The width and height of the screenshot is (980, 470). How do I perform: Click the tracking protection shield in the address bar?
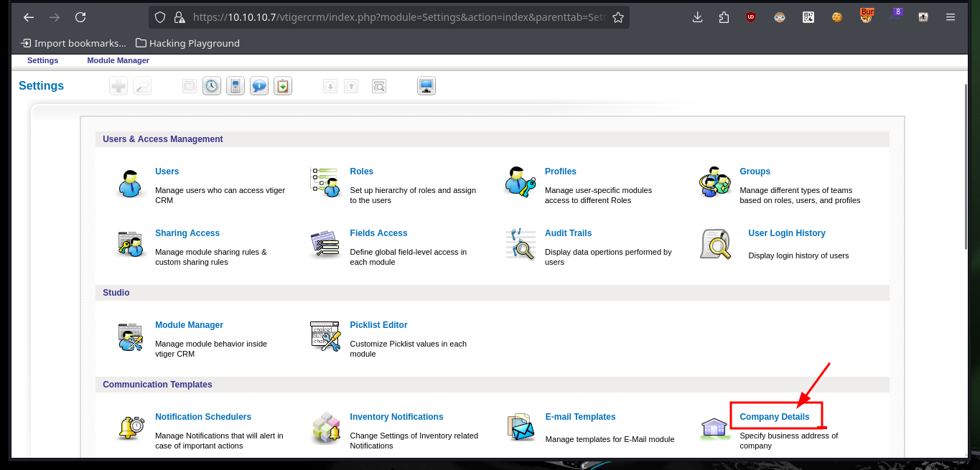tap(160, 17)
